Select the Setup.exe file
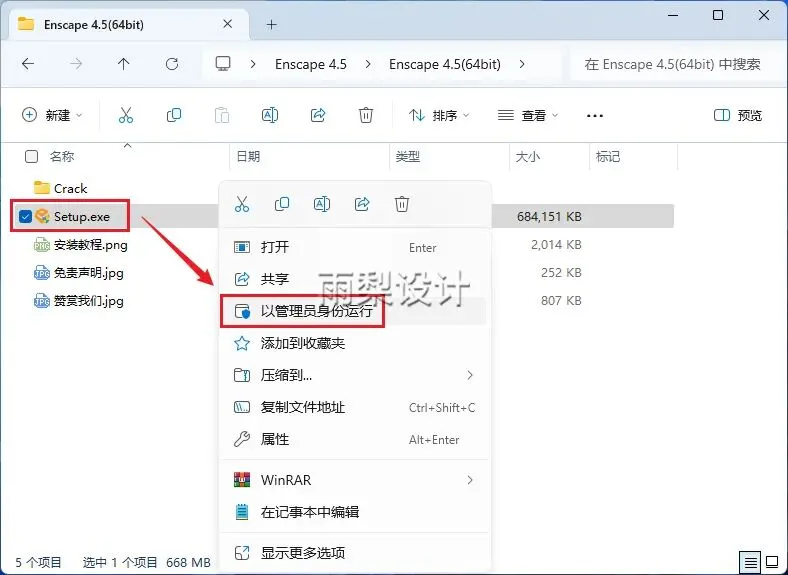 pyautogui.click(x=81, y=217)
